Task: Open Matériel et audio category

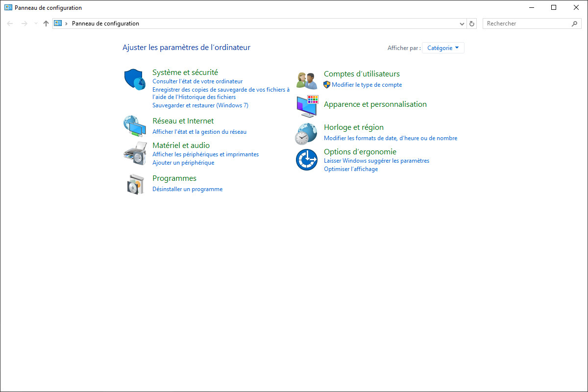Action: coord(181,146)
